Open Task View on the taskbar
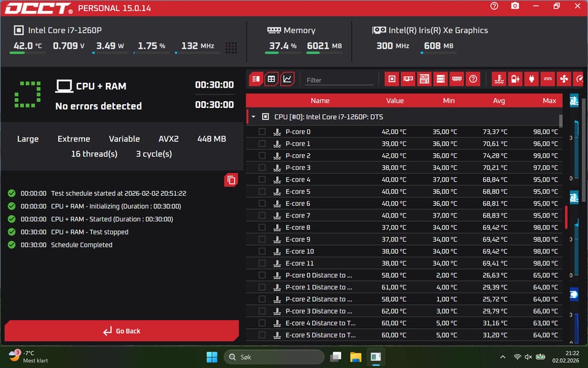Viewport: 588px width, 368px height. pyautogui.click(x=336, y=357)
